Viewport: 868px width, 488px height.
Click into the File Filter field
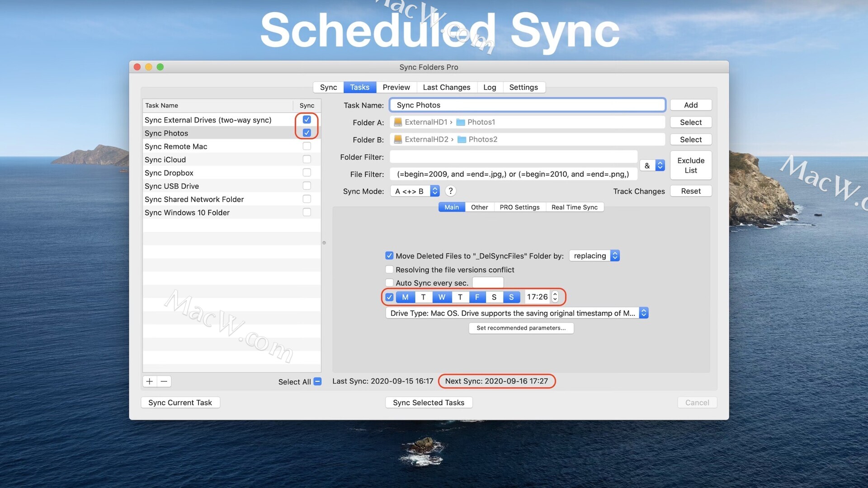point(514,174)
